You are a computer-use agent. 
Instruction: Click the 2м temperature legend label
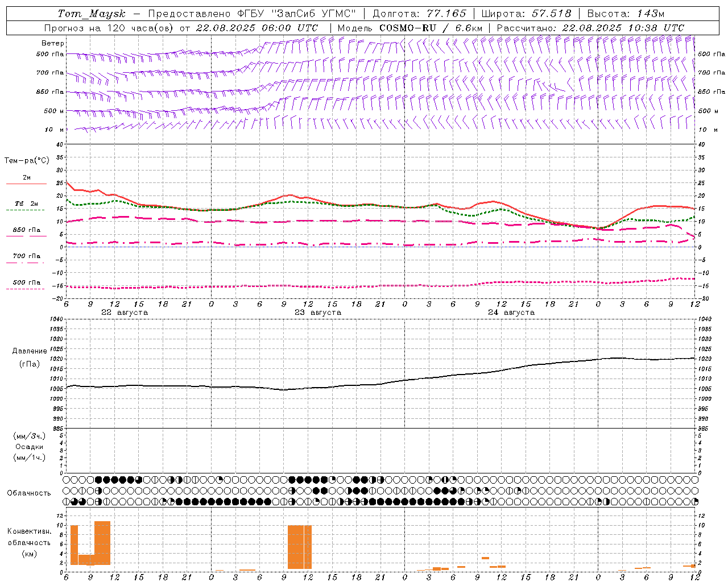pyautogui.click(x=27, y=177)
